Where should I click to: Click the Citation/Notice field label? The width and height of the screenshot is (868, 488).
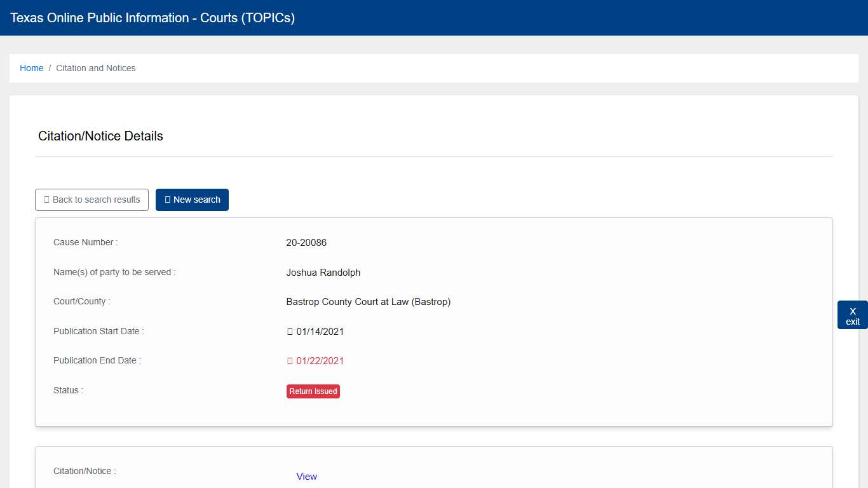tap(85, 471)
